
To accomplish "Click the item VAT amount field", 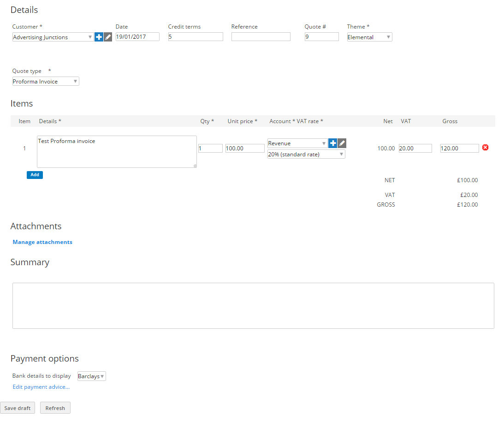I will (415, 148).
